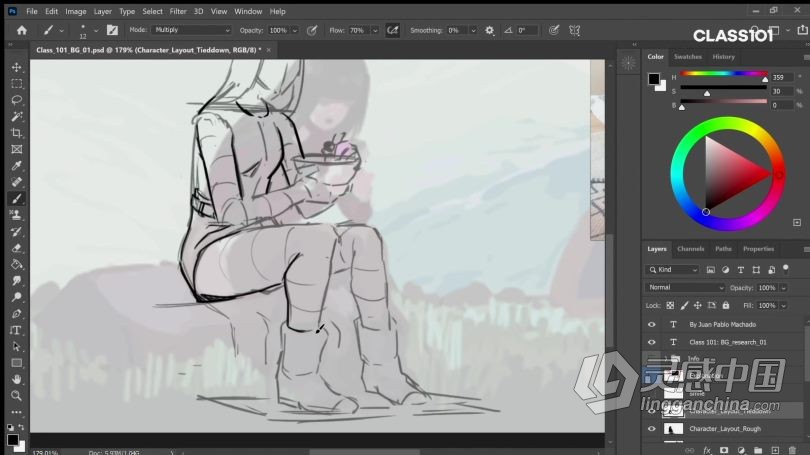Select the Dodge tool
Image resolution: width=810 pixels, height=455 pixels.
pos(17,297)
